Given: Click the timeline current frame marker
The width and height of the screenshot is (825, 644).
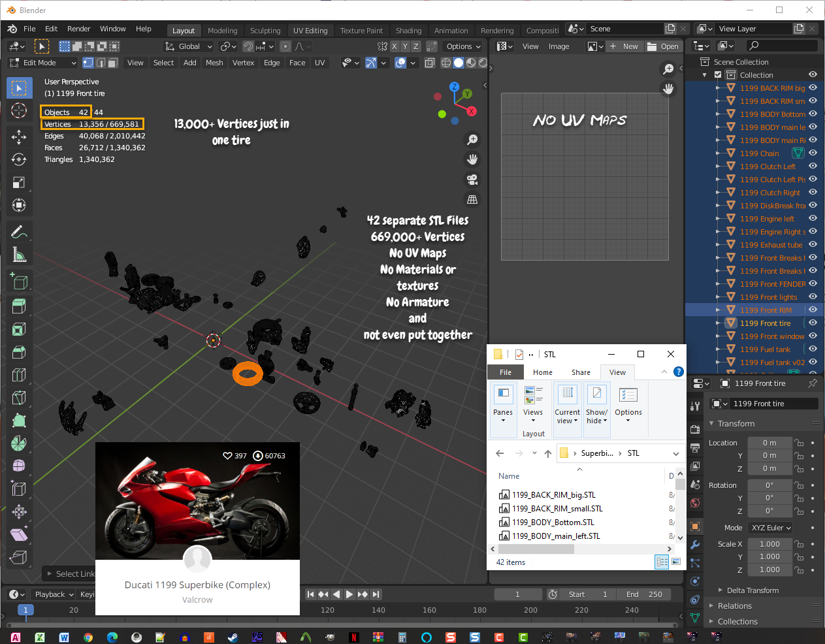Looking at the screenshot, I should (x=25, y=610).
